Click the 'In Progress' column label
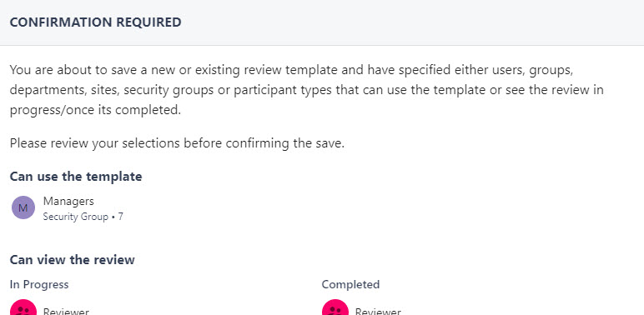The width and height of the screenshot is (644, 315). tap(39, 284)
